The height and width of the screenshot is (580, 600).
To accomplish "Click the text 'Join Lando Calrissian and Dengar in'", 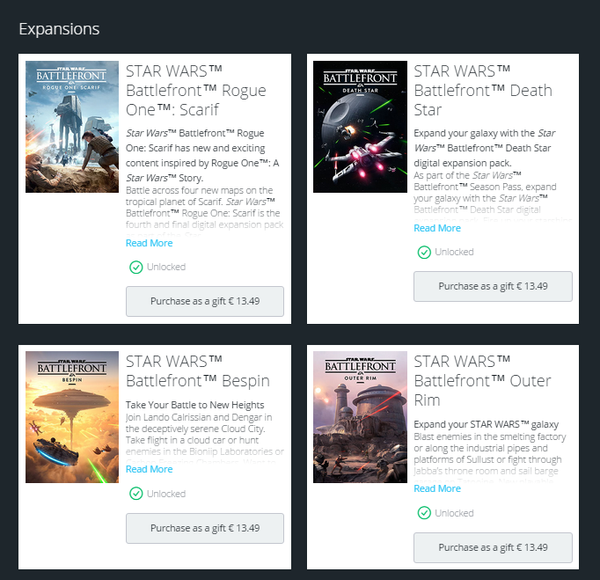I will click(x=199, y=417).
